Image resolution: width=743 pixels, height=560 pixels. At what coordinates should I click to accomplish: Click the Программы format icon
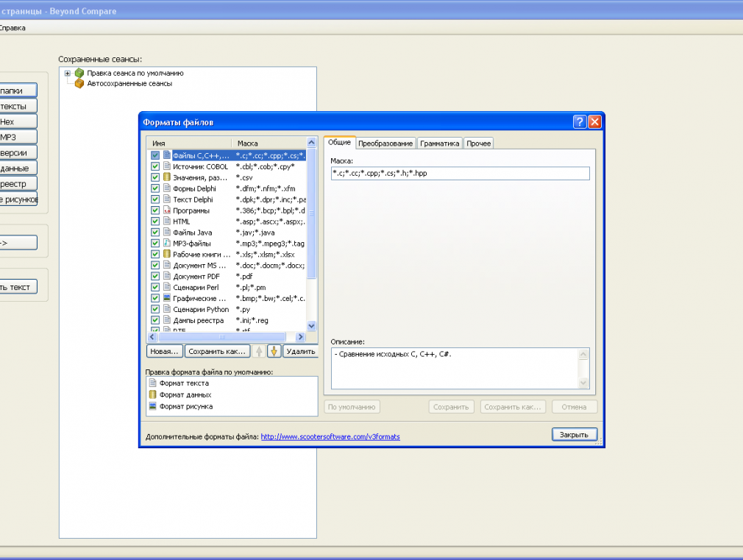(x=167, y=210)
